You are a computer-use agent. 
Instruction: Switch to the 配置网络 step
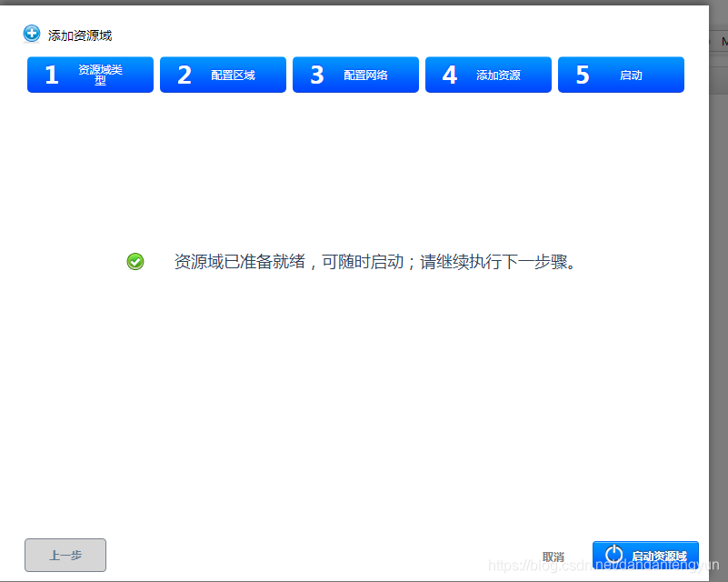point(368,74)
